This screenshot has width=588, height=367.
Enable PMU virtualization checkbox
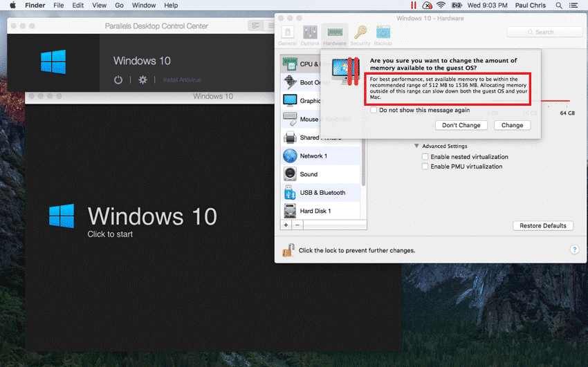click(425, 167)
